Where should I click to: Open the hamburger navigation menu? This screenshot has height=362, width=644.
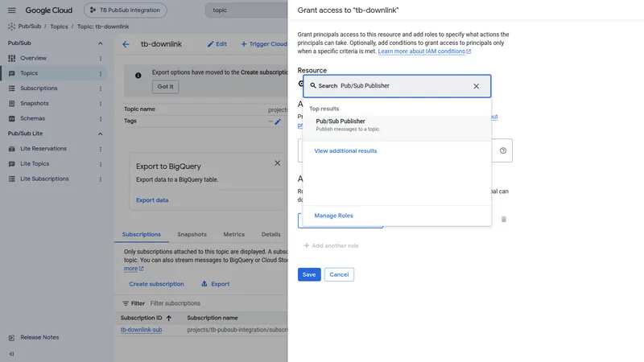point(11,10)
